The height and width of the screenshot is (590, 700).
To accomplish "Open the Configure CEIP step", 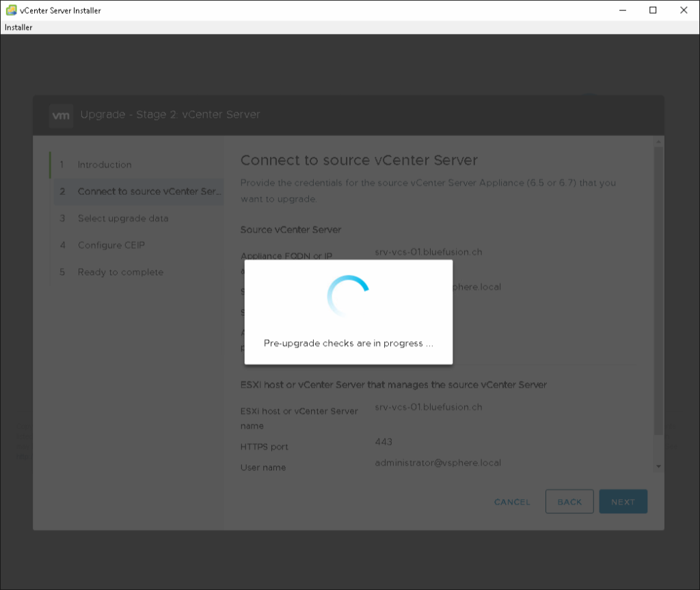I will [x=111, y=245].
